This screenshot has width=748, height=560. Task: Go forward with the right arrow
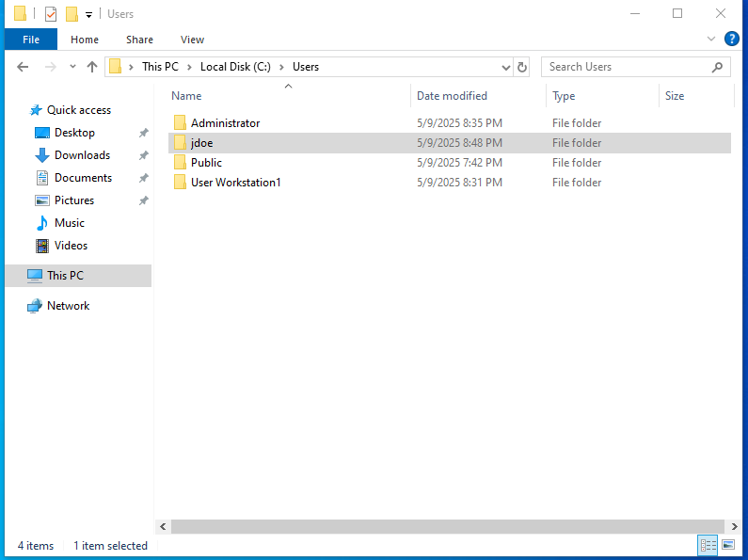pos(50,67)
